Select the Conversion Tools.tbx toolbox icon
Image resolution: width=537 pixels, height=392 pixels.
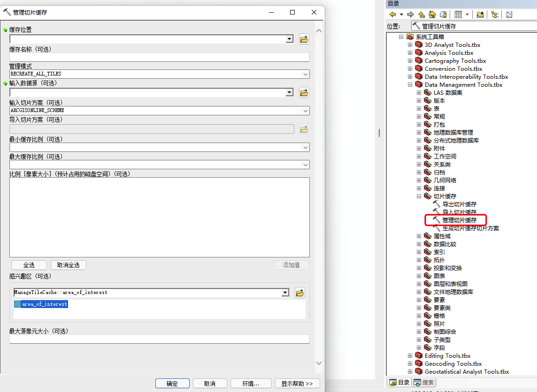[419, 68]
